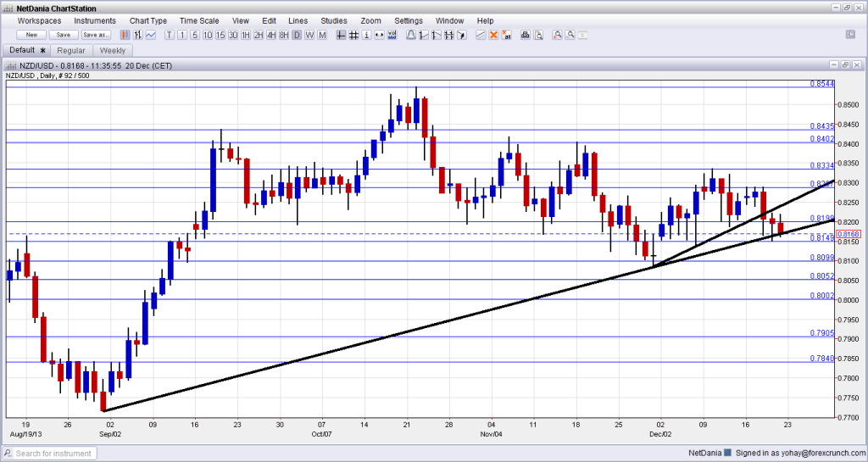
Task: Switch to the Weekly workspace tab
Action: 113,50
